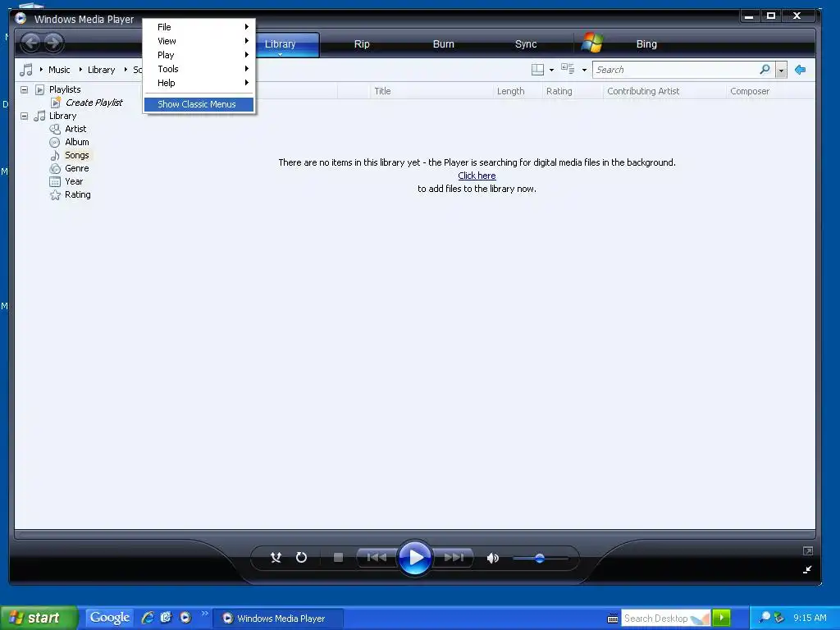Screen dimensions: 840x630
Task: Switch to the Rip tab
Action: pos(362,44)
